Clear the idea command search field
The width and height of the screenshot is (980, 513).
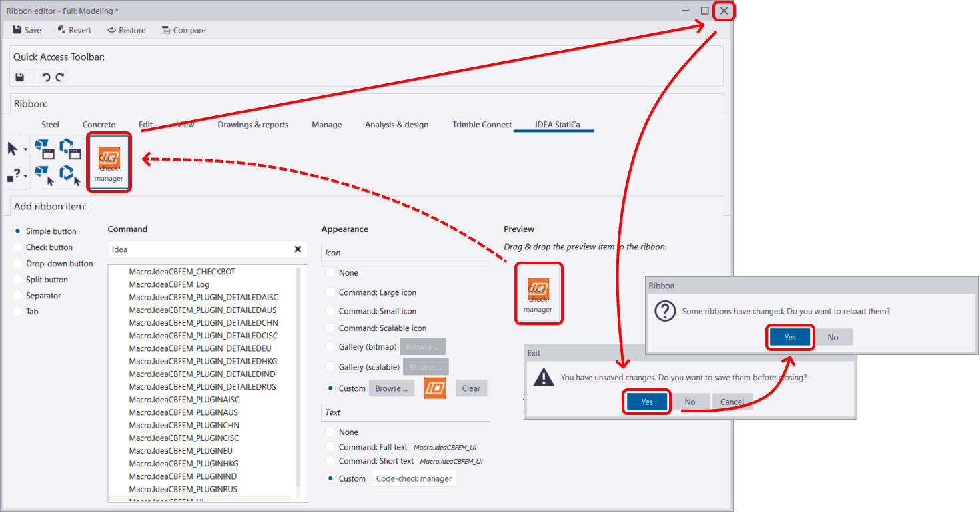[x=298, y=249]
